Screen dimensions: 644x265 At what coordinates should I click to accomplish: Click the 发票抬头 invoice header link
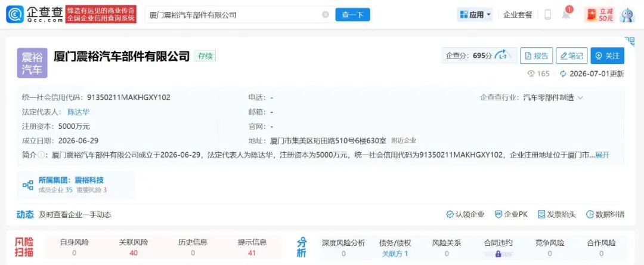557,214
